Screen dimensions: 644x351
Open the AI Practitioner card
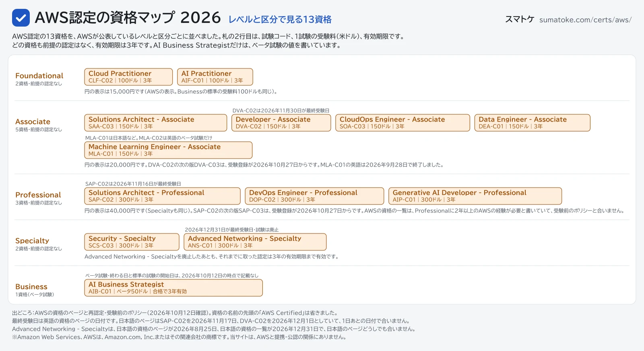[215, 77]
